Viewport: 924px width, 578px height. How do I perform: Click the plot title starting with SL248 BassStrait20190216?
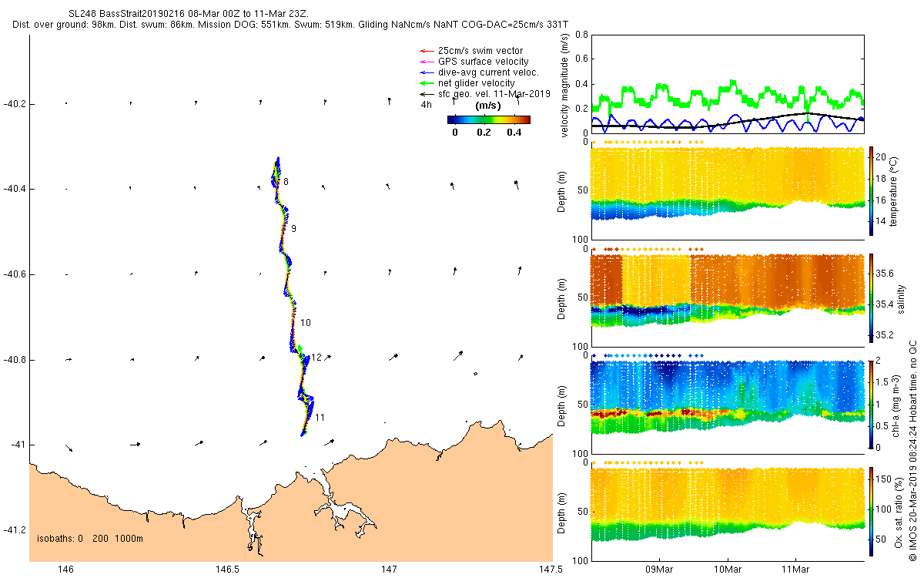click(188, 14)
